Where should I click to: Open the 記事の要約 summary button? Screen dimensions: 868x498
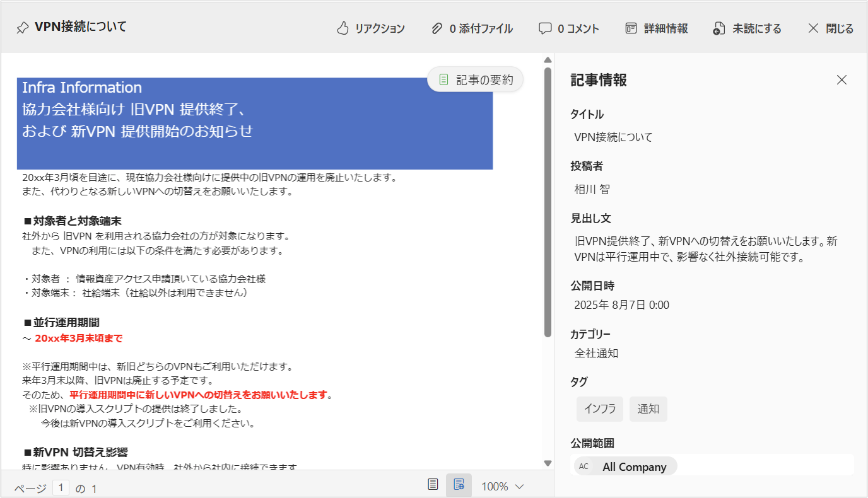pos(476,79)
